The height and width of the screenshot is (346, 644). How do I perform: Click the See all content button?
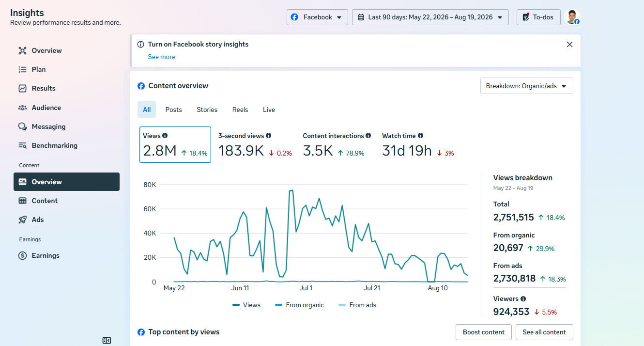click(544, 332)
